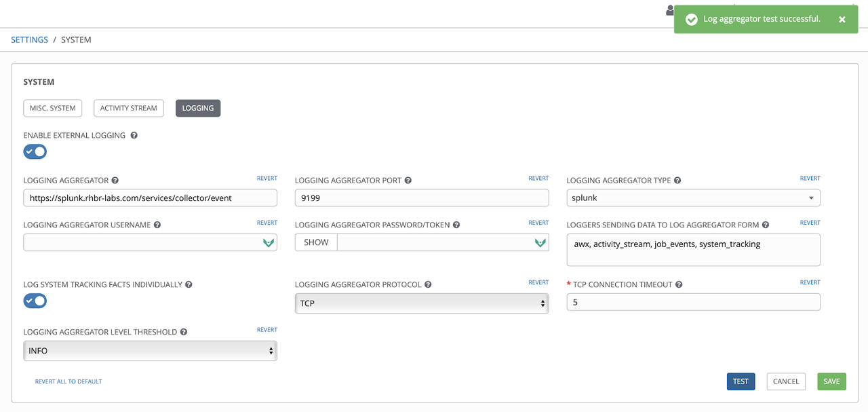The image size is (868, 412).
Task: Click the help icon next to Logging Aggregator Type
Action: (x=677, y=180)
